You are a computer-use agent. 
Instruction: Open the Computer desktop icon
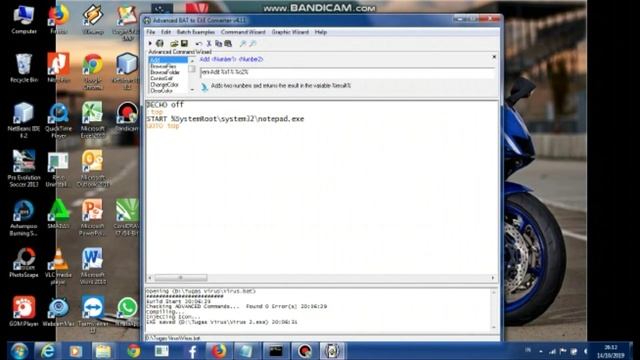(24, 20)
